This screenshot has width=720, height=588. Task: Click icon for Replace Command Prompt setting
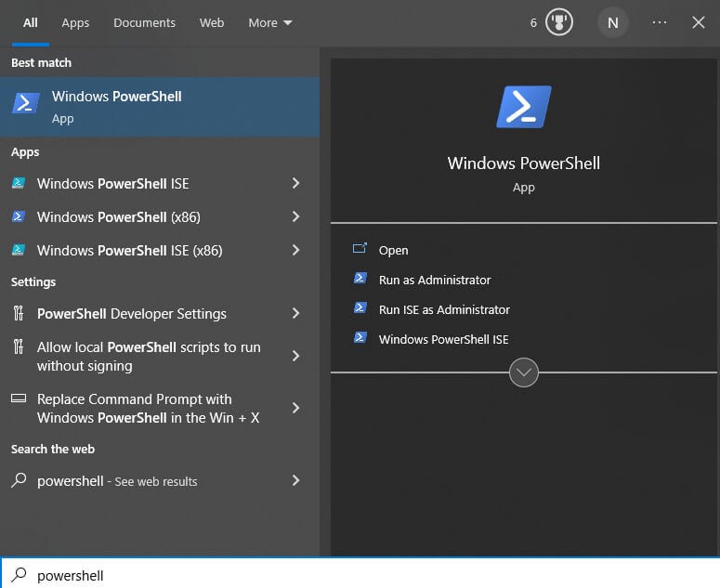click(x=19, y=399)
